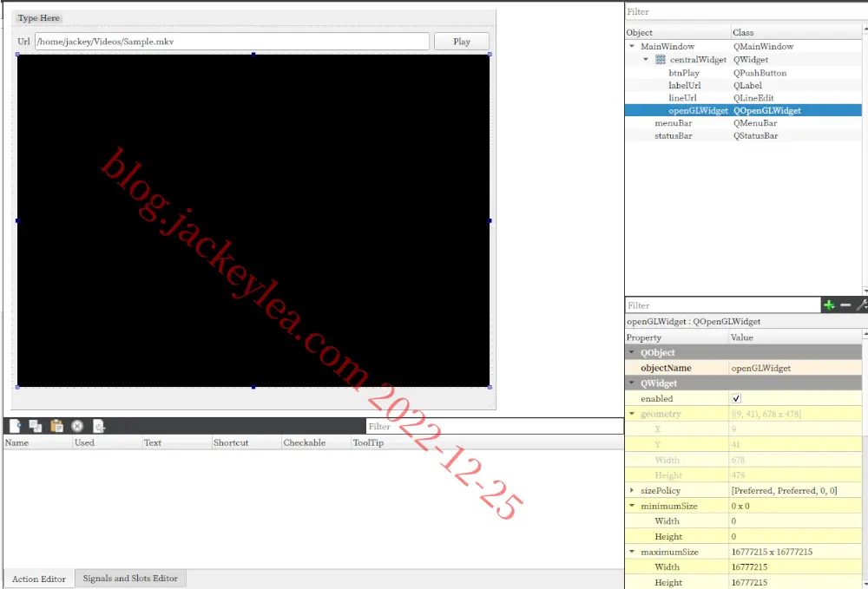Click the Url path input field
The image size is (868, 589).
click(x=232, y=42)
